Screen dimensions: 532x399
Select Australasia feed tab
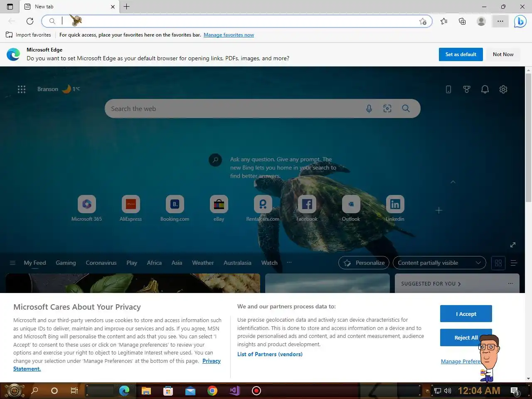pyautogui.click(x=237, y=263)
